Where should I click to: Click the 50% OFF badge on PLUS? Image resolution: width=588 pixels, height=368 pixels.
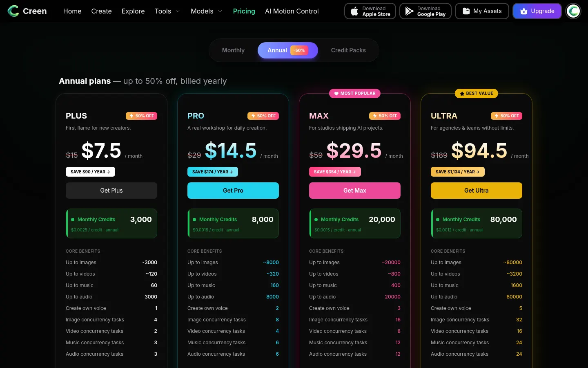point(141,116)
